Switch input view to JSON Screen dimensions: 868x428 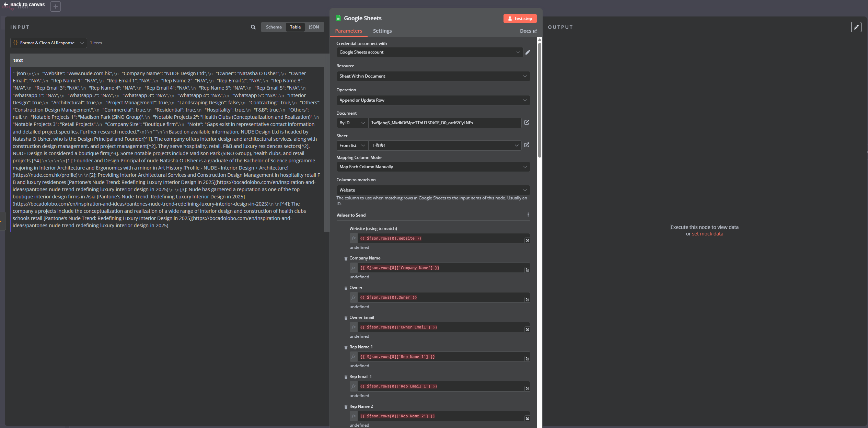pos(314,27)
